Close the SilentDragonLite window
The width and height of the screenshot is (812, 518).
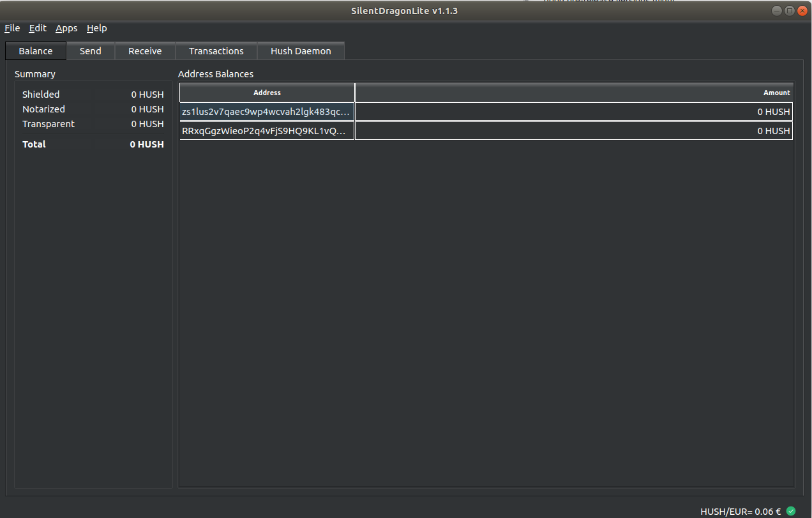[802, 11]
